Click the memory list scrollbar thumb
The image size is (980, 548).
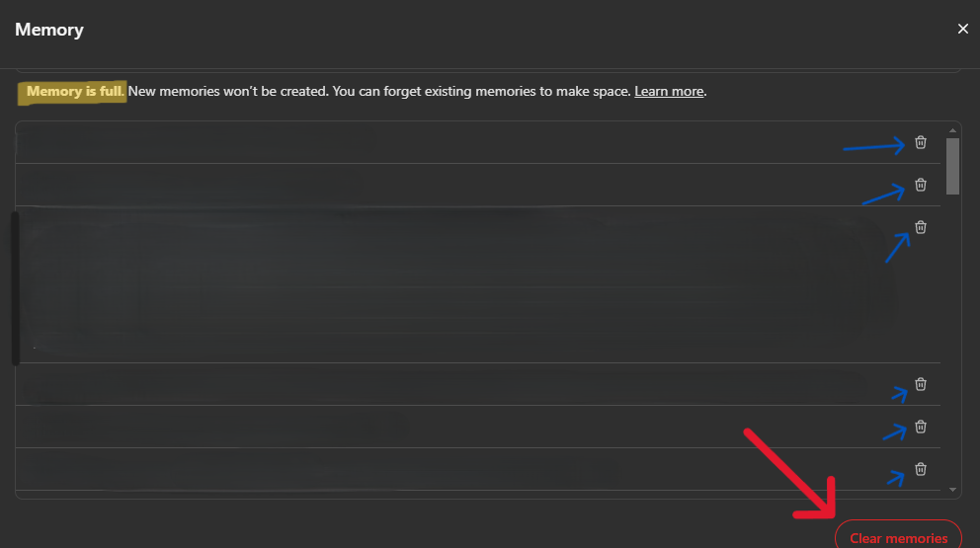(952, 166)
